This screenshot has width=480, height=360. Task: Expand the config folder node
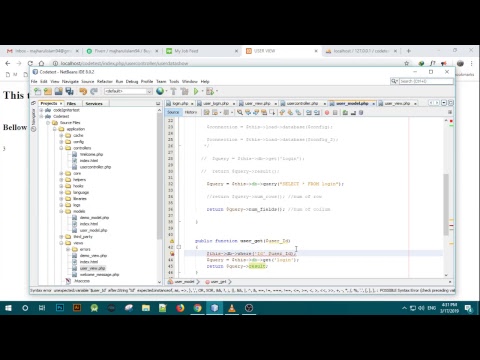[61, 142]
